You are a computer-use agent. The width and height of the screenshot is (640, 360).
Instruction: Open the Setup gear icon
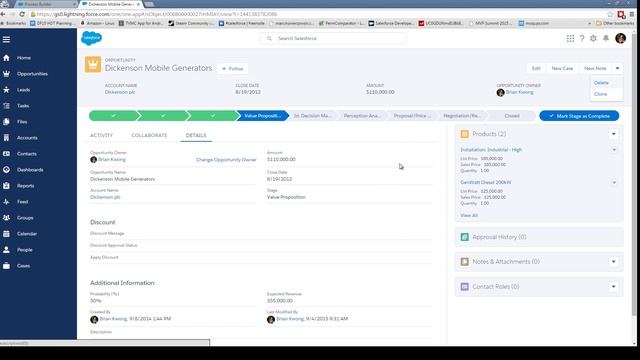(593, 38)
